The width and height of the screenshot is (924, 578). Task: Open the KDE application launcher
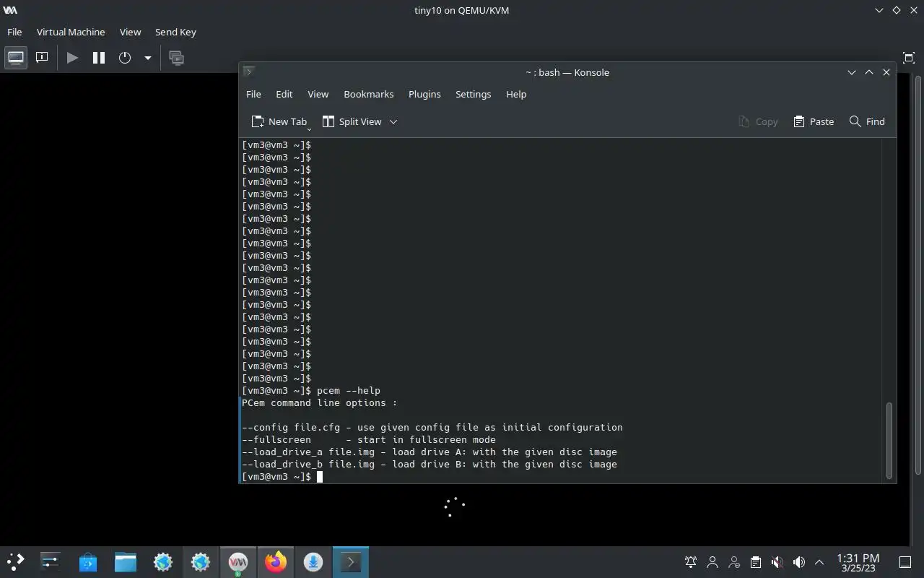(15, 561)
